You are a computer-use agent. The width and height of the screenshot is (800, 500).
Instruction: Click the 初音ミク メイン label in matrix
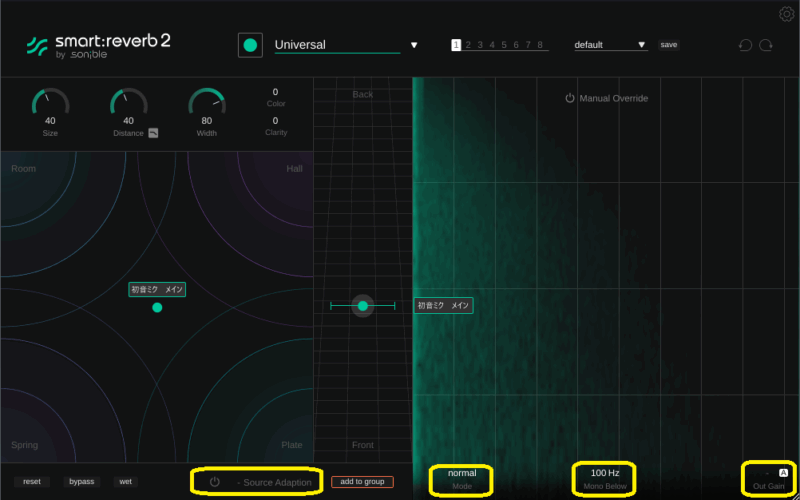pos(157,290)
